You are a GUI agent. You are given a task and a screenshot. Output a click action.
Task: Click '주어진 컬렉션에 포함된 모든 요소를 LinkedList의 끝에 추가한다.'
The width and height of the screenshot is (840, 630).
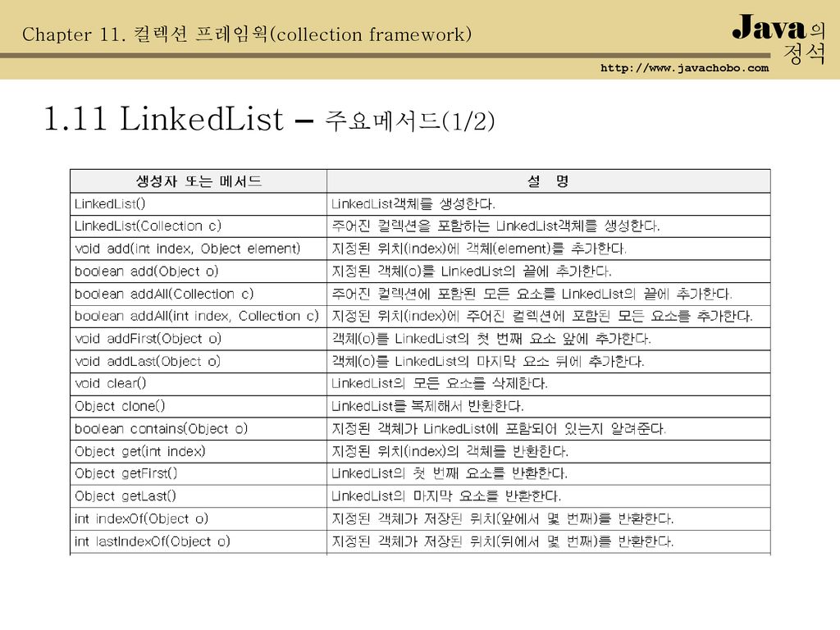pos(532,294)
